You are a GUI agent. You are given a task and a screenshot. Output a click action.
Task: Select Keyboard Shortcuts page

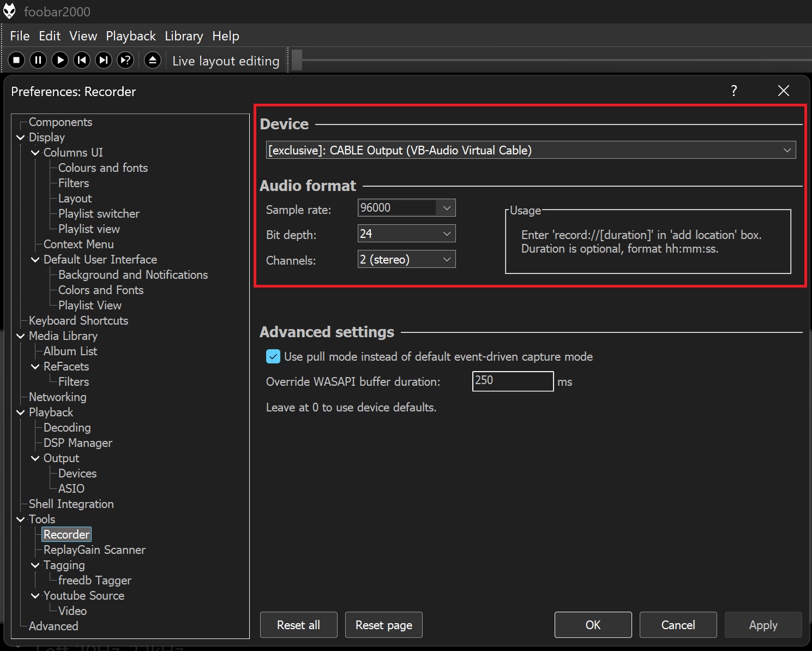point(79,321)
